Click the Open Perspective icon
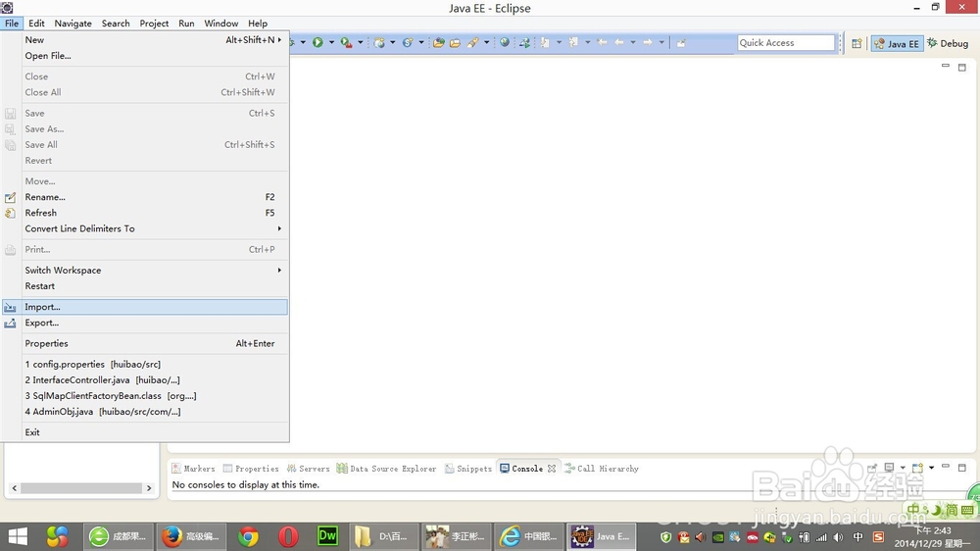 857,43
